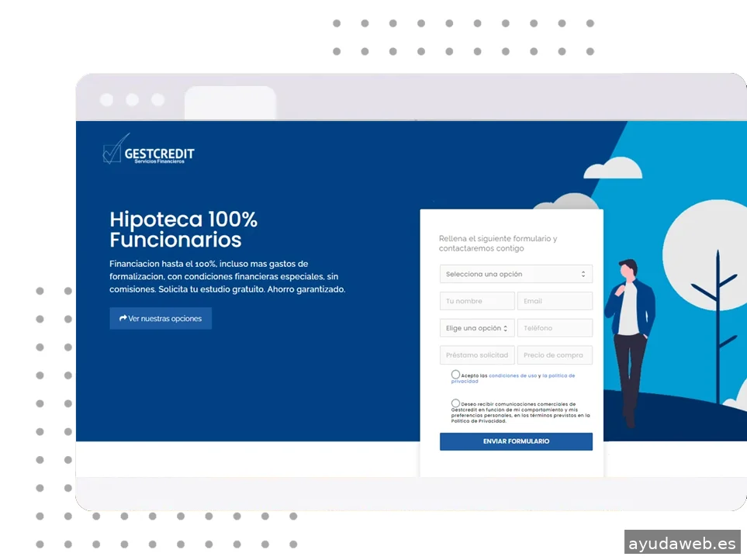Click the third browser window dot
Image resolution: width=747 pixels, height=560 pixels.
pyautogui.click(x=158, y=100)
